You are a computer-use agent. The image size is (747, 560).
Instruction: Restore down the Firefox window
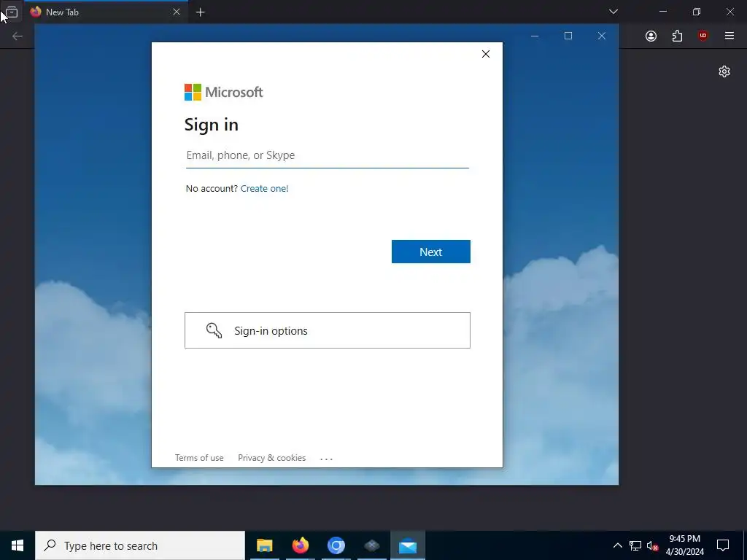(697, 12)
